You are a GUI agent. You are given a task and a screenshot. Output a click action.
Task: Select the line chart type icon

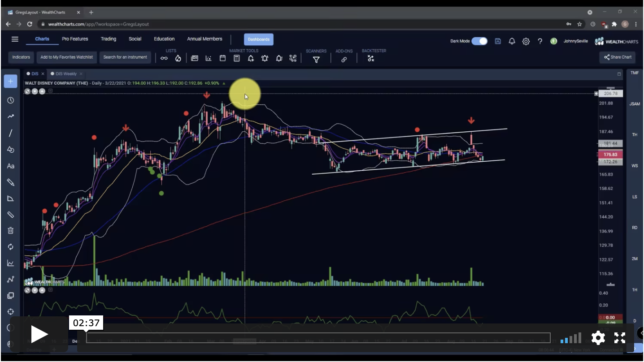point(10,263)
